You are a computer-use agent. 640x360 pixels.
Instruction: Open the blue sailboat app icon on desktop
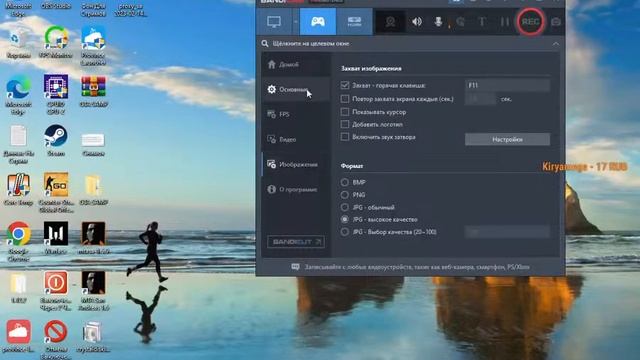[x=93, y=46]
